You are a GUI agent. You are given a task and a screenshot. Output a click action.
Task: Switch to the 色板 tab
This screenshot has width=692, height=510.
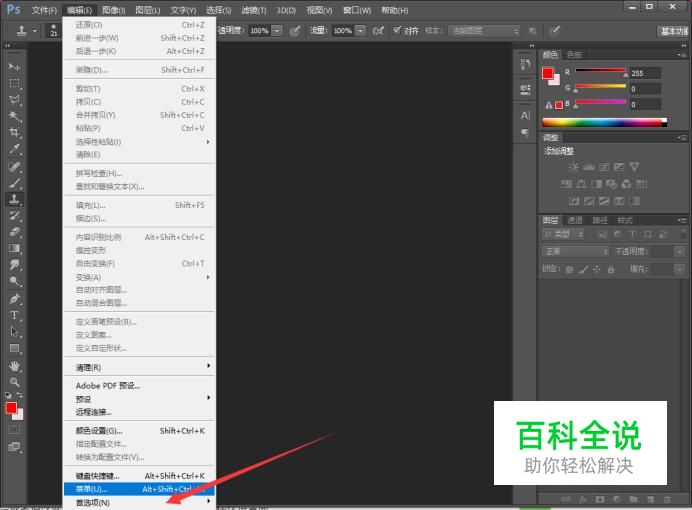click(574, 55)
